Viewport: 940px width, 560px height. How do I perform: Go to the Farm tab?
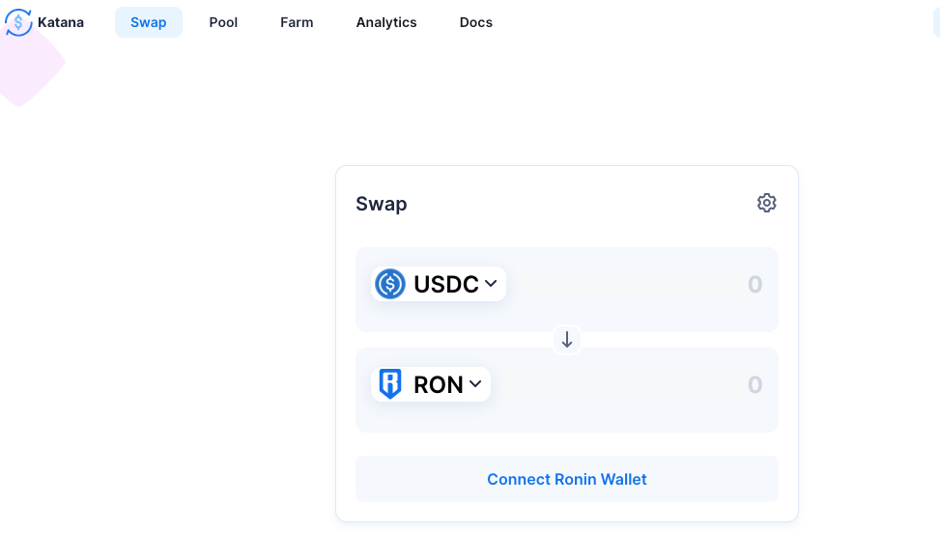297,22
